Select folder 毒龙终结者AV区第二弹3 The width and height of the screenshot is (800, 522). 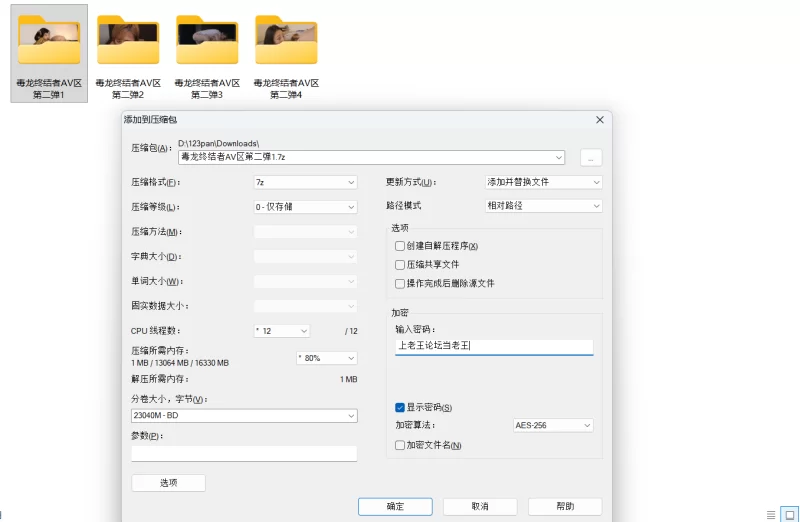click(207, 54)
